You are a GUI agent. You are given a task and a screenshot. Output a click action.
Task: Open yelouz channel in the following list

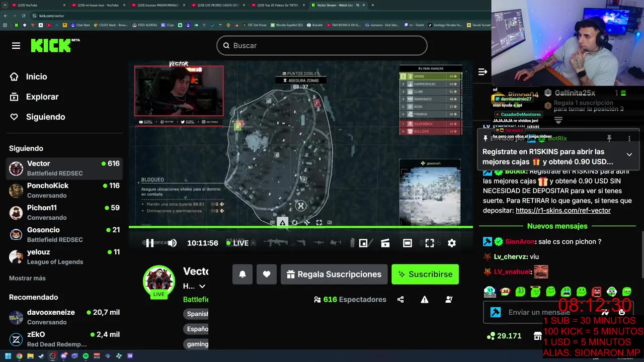click(x=64, y=257)
